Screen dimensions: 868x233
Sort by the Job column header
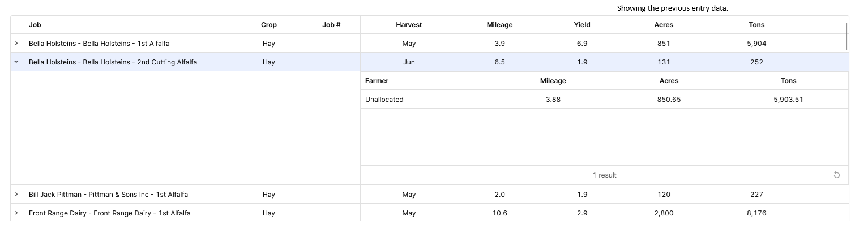point(35,25)
